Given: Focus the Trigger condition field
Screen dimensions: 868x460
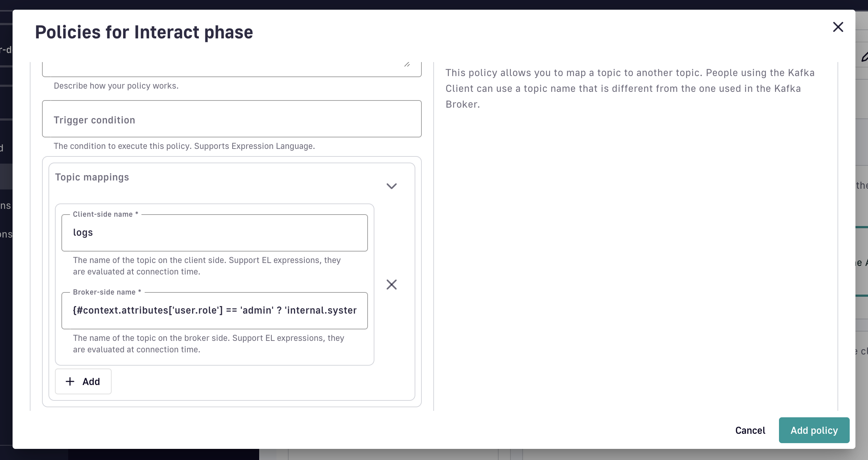Looking at the screenshot, I should (232, 119).
